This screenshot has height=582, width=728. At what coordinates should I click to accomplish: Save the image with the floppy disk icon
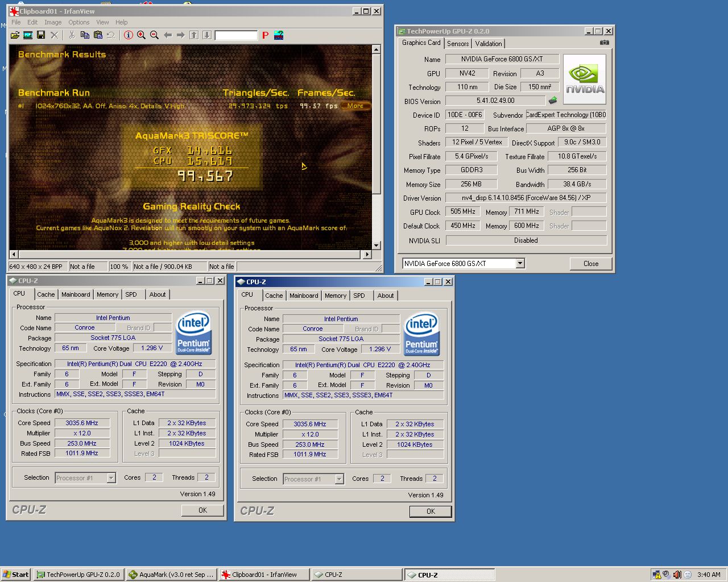tap(41, 35)
